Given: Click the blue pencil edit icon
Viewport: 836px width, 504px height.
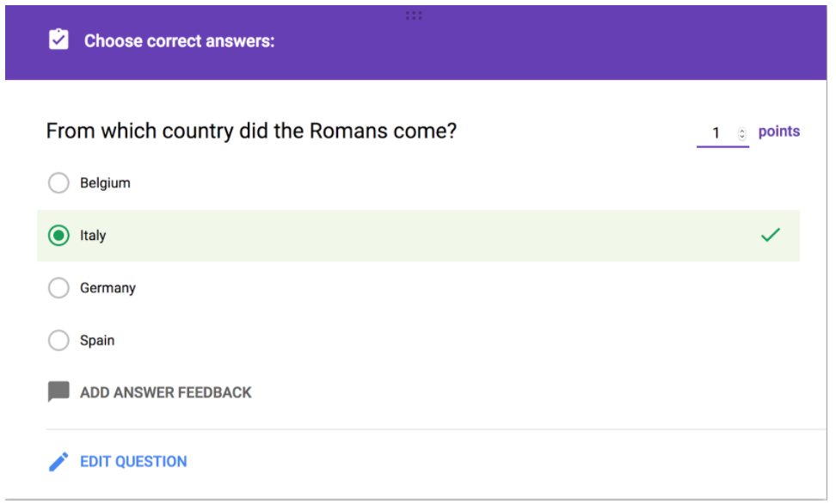Looking at the screenshot, I should point(58,462).
